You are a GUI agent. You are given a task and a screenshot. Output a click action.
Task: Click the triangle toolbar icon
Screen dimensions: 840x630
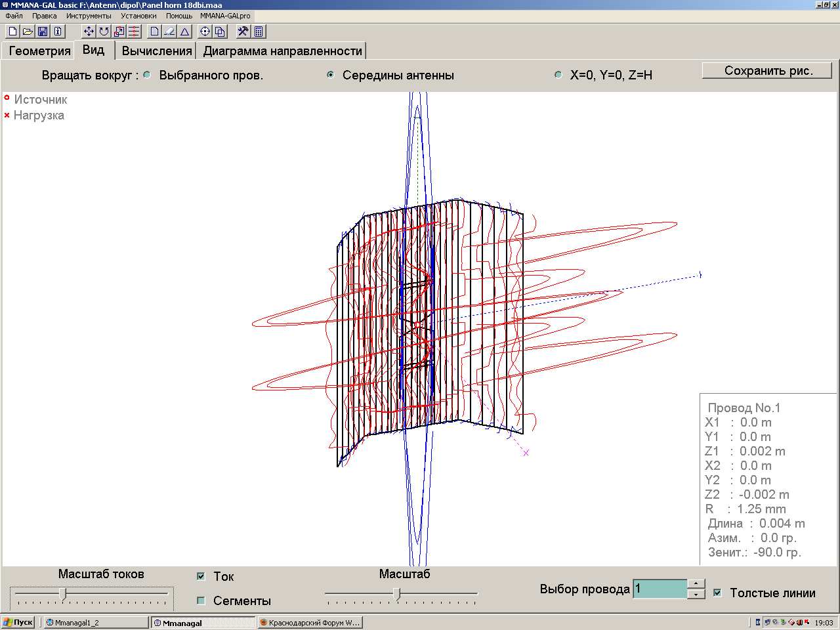185,31
